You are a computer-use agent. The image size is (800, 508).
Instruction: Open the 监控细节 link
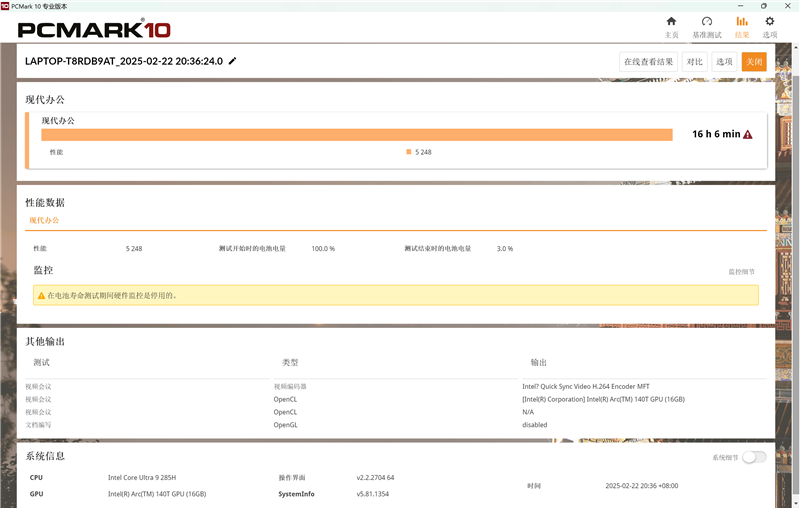click(741, 272)
